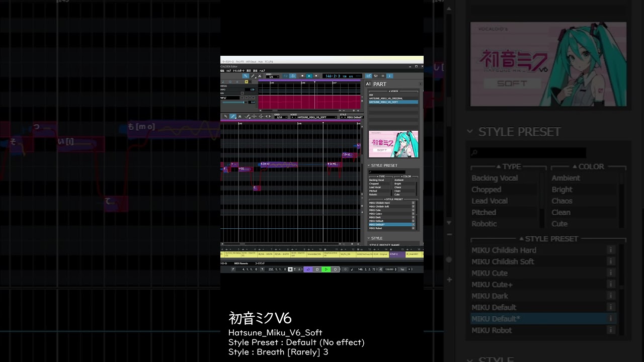
Task: Select the scissors tool in top toolbar
Action: tap(260, 76)
